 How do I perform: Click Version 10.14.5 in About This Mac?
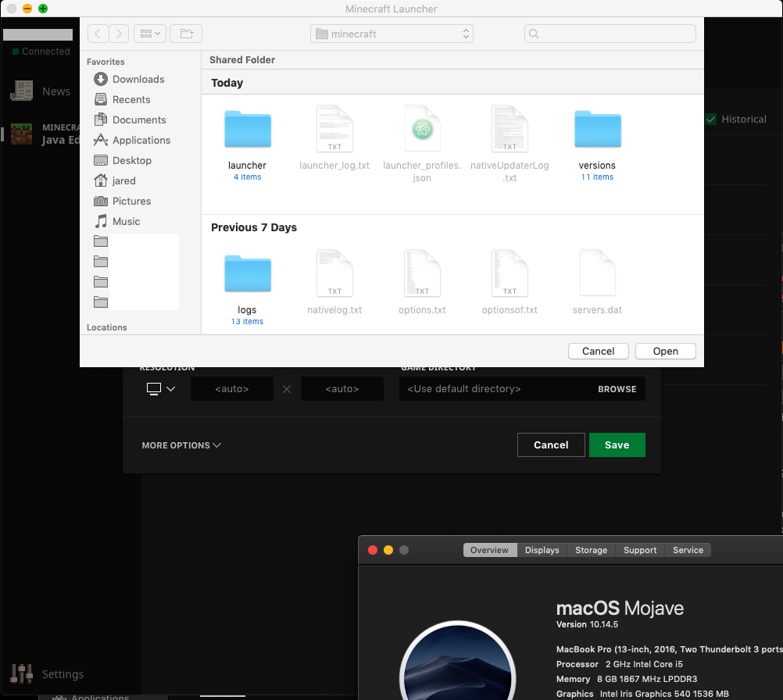pos(588,624)
